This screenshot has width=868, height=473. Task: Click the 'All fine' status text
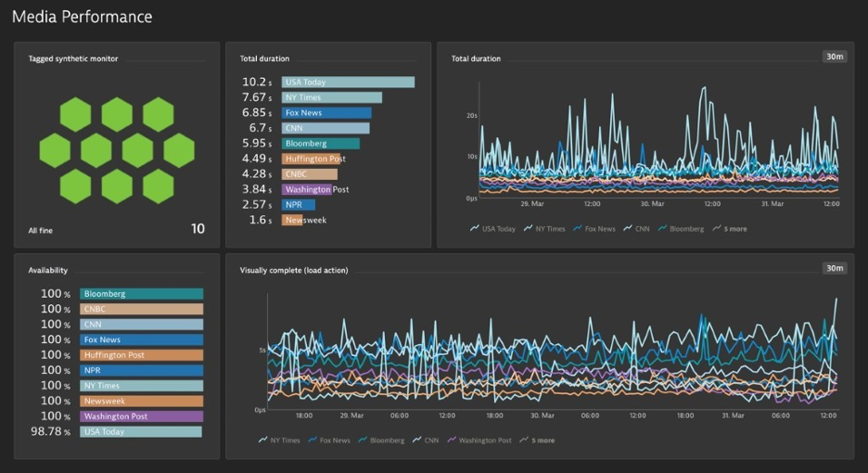click(41, 230)
